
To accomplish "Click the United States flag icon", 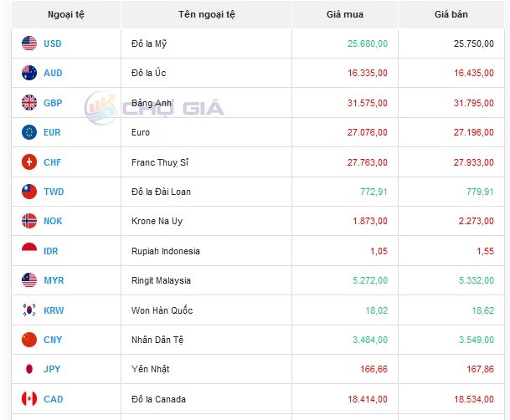I will point(29,44).
